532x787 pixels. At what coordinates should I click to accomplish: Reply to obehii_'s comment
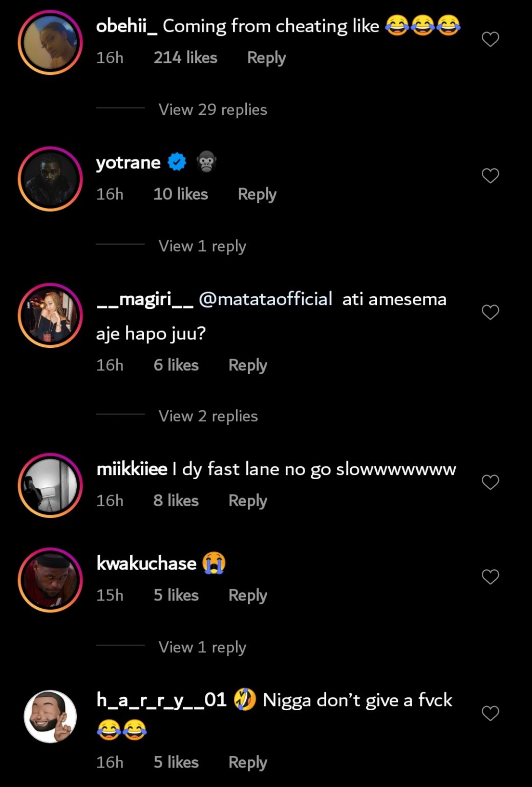(x=266, y=58)
